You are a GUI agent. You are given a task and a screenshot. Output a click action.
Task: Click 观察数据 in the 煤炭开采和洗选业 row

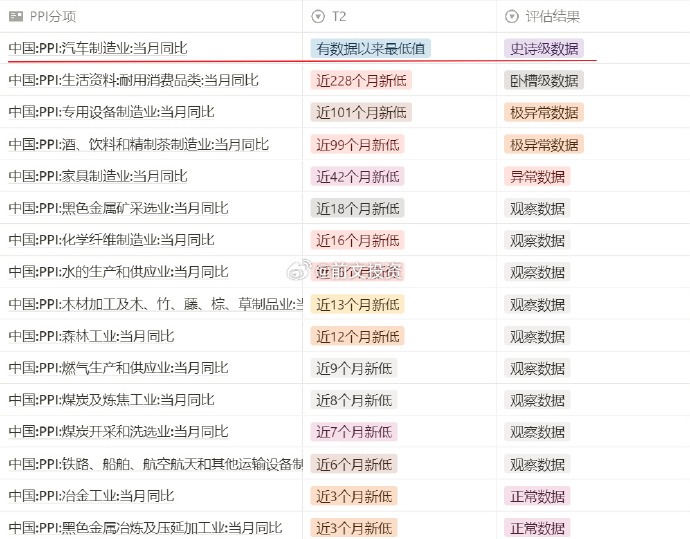537,432
